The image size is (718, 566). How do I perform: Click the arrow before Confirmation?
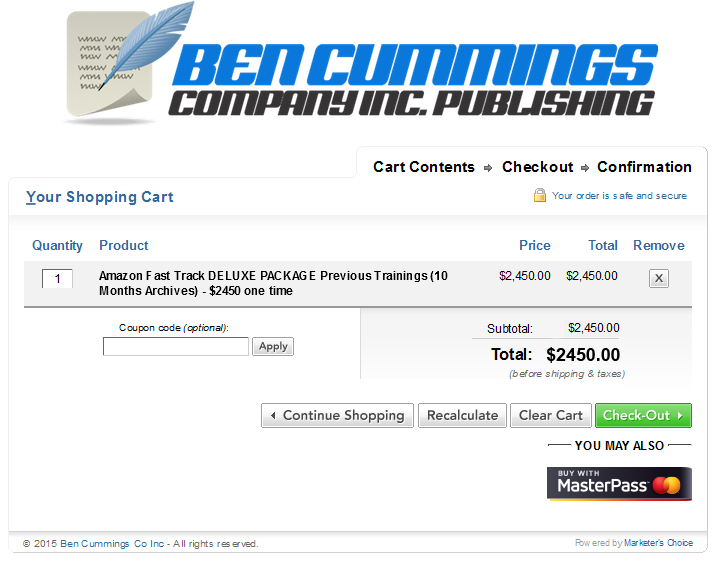585,168
